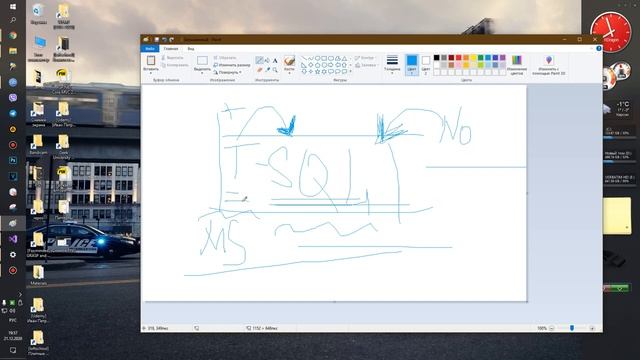Image resolution: width=640 pixels, height=360 pixels.
Task: Select the Color picker eyedropper tool
Action: (267, 70)
